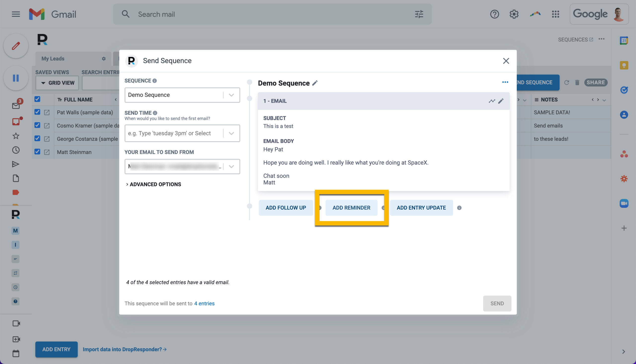Open the sent mail icon

click(16, 164)
